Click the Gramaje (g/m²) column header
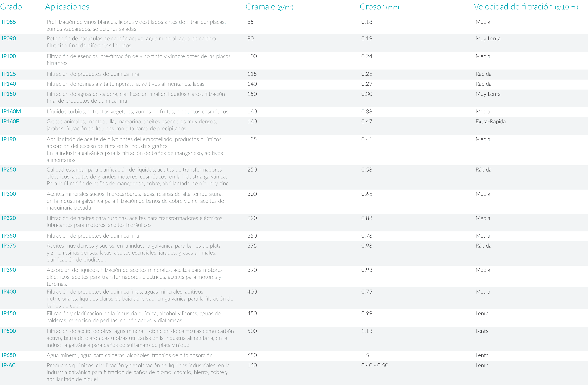 click(x=269, y=7)
